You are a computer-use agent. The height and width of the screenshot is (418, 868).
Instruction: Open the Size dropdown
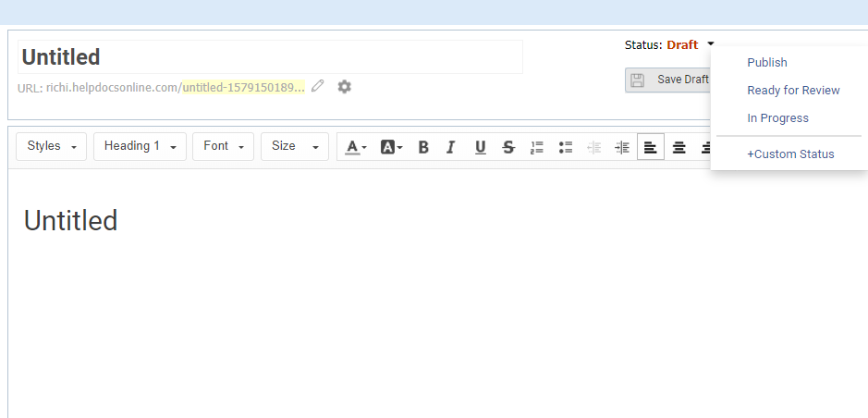tap(294, 146)
